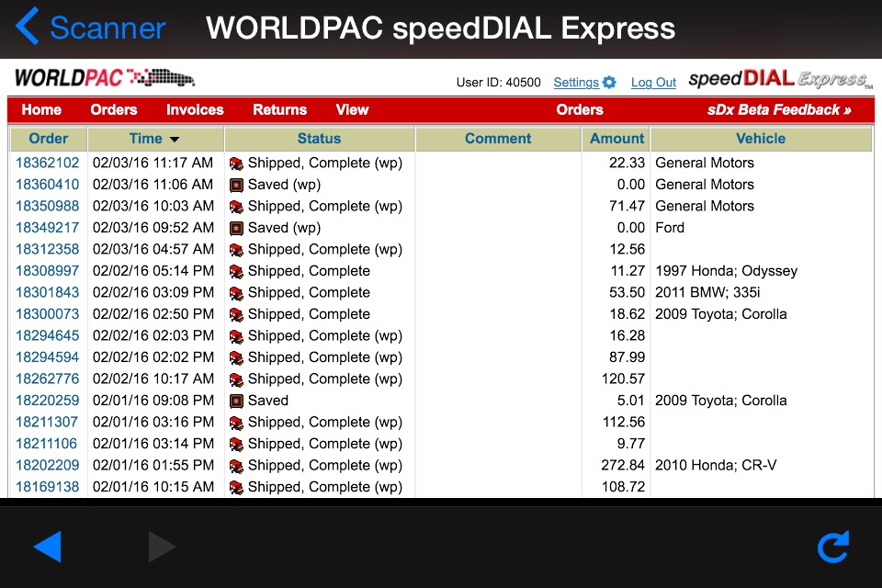Open order 18294645
This screenshot has width=882, height=588.
pyautogui.click(x=47, y=336)
